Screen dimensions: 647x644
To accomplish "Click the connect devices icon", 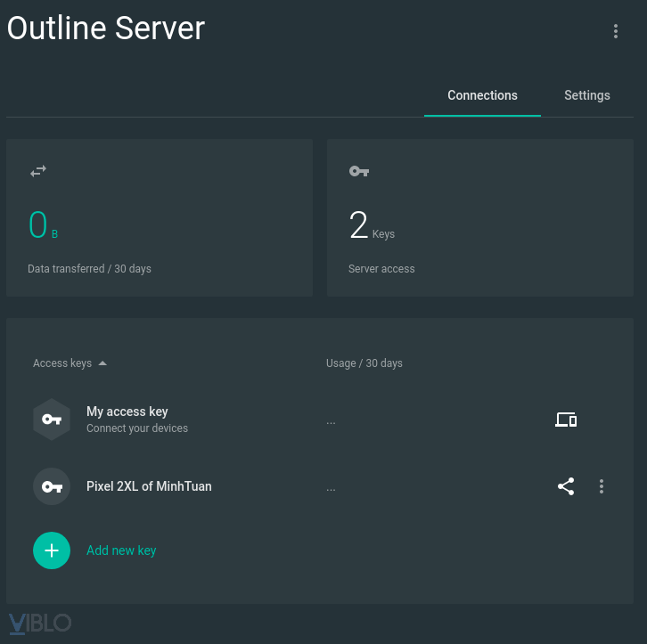I will point(566,420).
